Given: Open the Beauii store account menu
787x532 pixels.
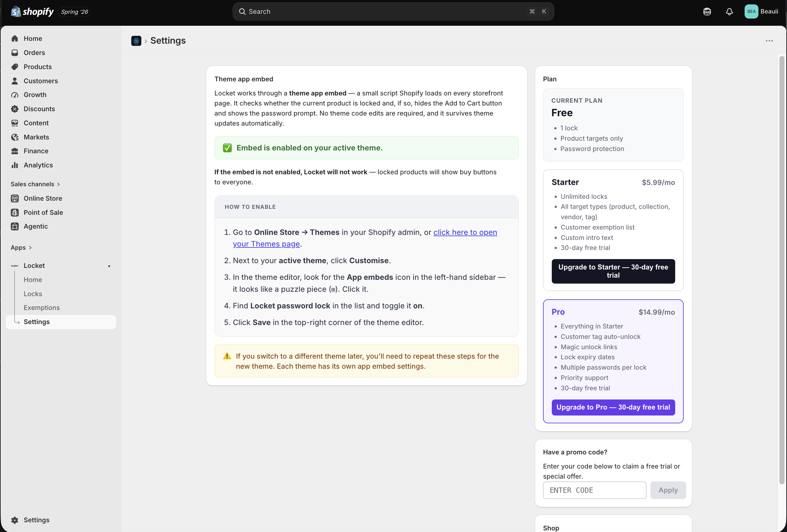Looking at the screenshot, I should 761,12.
